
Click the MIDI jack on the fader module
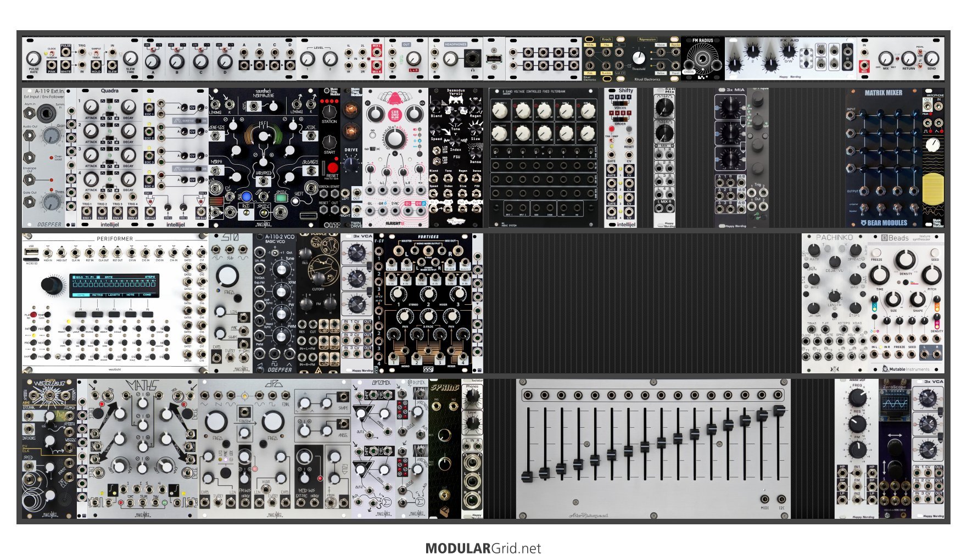(764, 499)
